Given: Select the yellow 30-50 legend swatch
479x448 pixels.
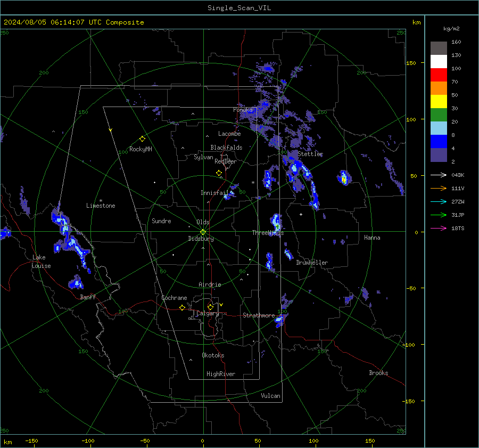Looking at the screenshot, I should coord(439,102).
